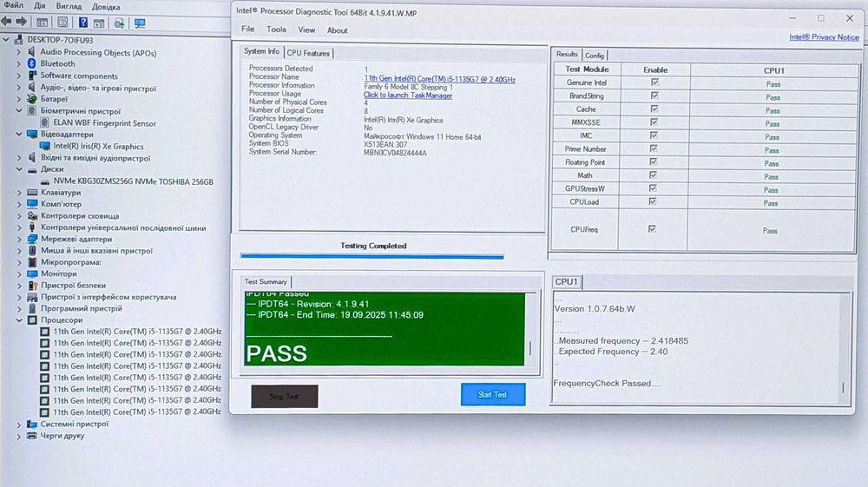Viewport: 868px width, 487px height.
Task: Click the Measured frequency 2.418485 log line
Action: (622, 341)
